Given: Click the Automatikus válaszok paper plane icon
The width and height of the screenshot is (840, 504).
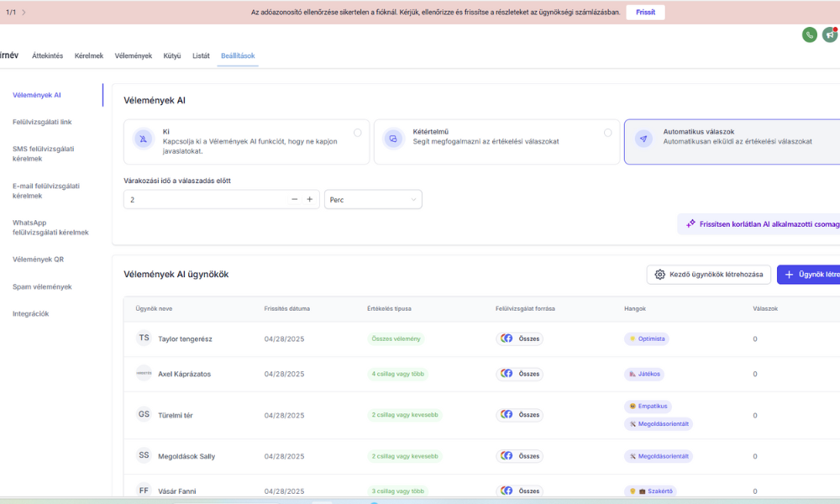Looking at the screenshot, I should (643, 139).
